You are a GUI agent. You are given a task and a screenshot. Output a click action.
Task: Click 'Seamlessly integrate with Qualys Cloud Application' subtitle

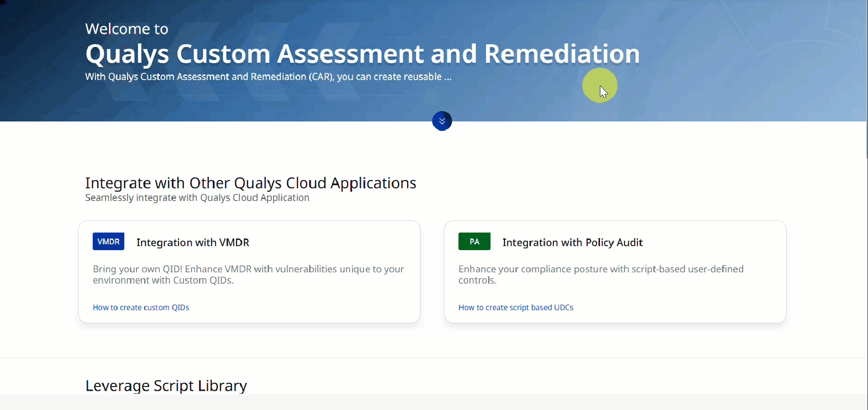197,198
